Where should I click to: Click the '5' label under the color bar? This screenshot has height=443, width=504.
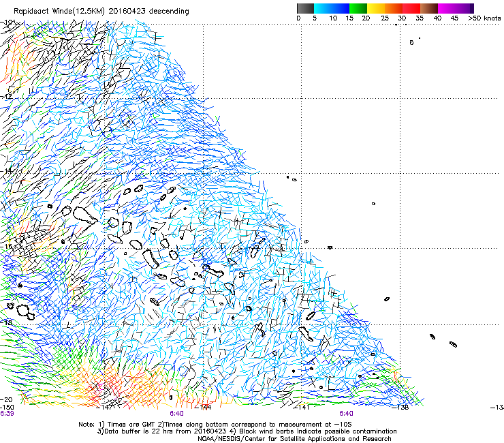coord(315,18)
